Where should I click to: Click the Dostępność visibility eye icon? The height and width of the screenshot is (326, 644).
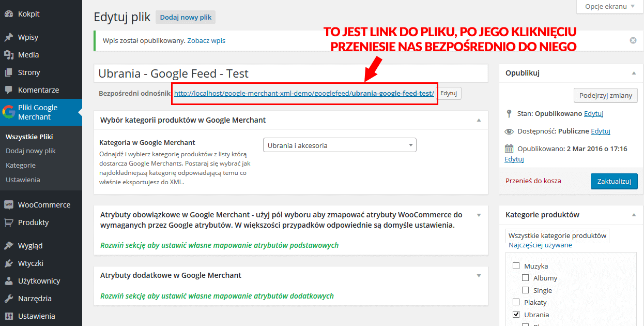pyautogui.click(x=510, y=131)
